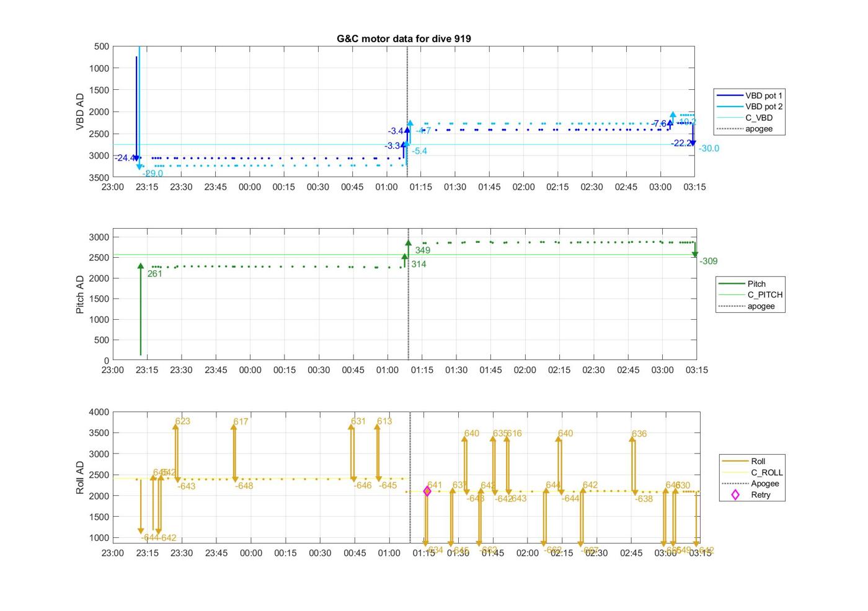Click the '-22.2' VBD data label
Screen dimensions: 868x611
[x=681, y=143]
